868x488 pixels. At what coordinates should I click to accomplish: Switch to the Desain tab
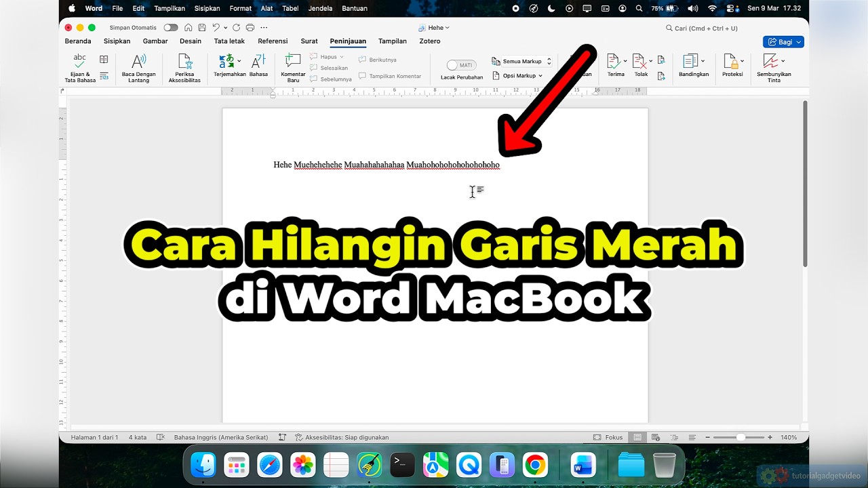point(191,41)
